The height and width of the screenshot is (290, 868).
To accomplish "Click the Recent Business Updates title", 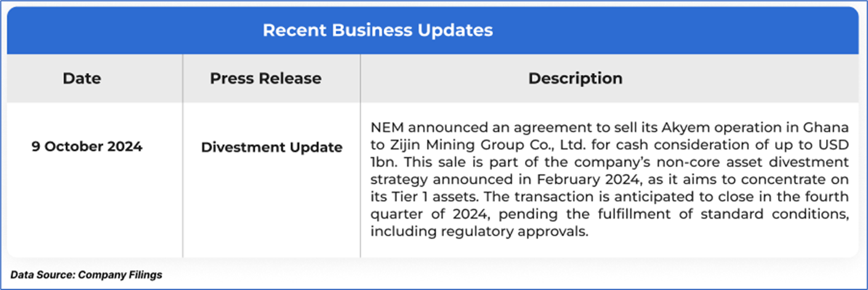I will tap(377, 30).
